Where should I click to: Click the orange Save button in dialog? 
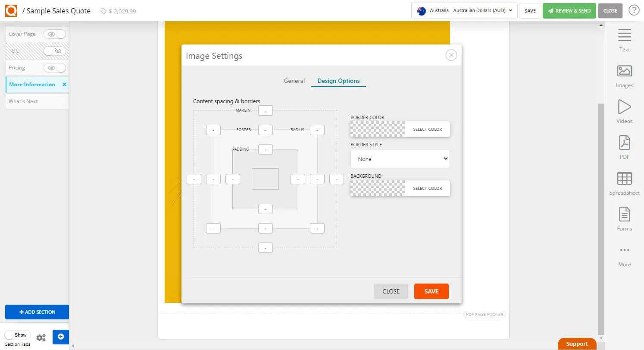click(x=431, y=291)
